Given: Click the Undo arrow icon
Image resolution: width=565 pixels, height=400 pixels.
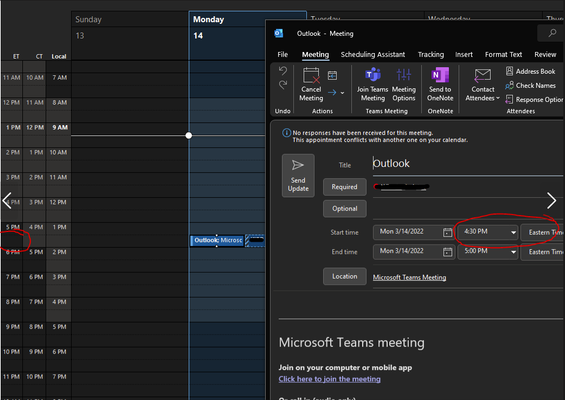Looking at the screenshot, I should click(283, 71).
